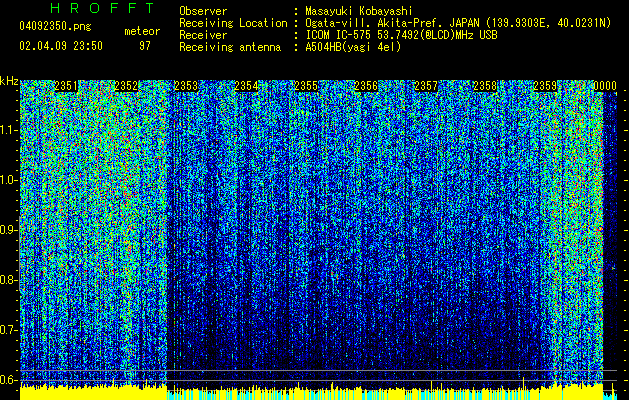Viewport: 629px width, 400px height.
Task: Click time marker 2357 on spectrogram
Action: coord(426,86)
